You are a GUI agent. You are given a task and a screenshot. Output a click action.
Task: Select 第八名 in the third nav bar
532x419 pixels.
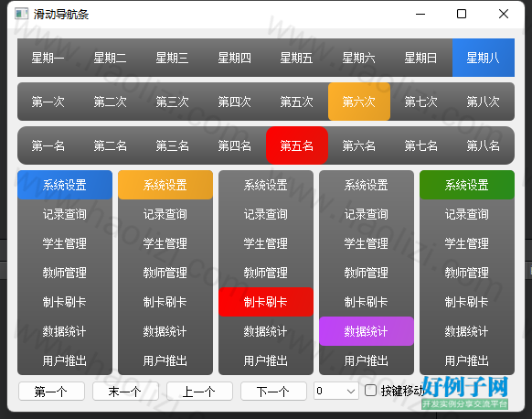(484, 145)
